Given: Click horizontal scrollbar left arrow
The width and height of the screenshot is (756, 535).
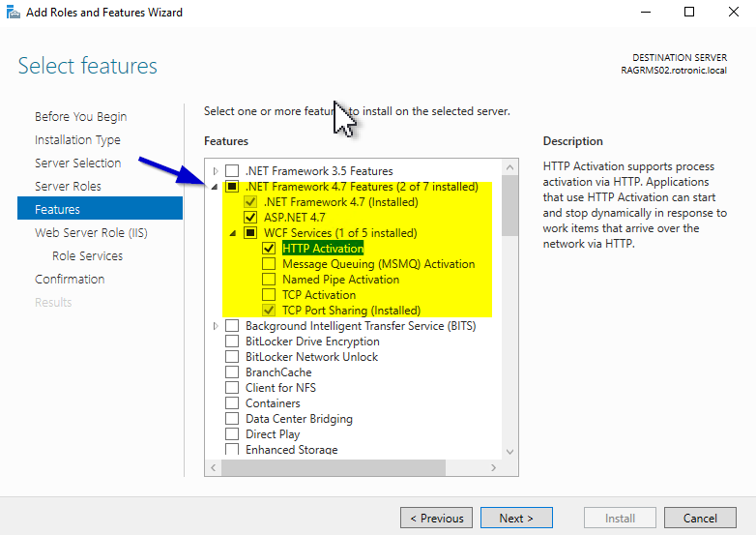Looking at the screenshot, I should click(x=213, y=467).
